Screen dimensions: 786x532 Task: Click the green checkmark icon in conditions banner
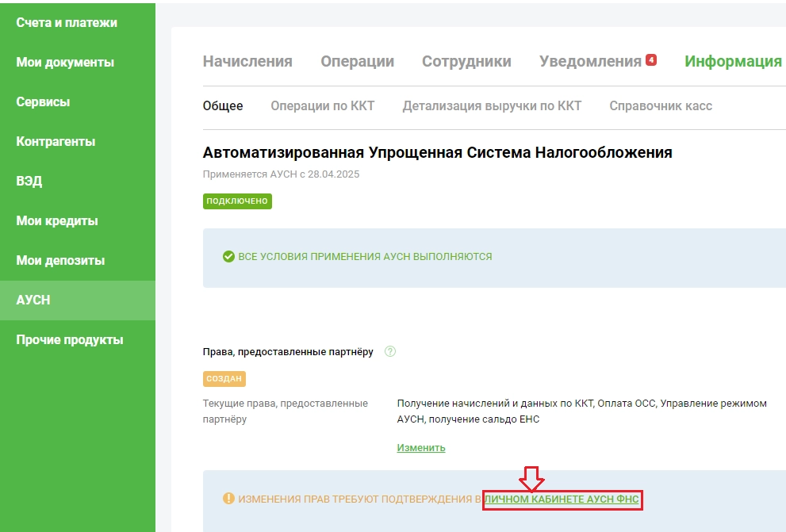(x=228, y=257)
